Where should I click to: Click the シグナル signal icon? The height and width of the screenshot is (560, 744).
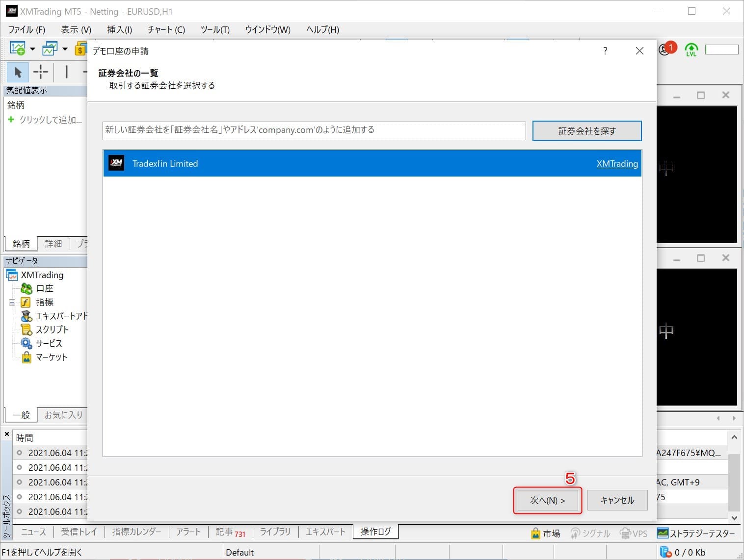pos(575,534)
